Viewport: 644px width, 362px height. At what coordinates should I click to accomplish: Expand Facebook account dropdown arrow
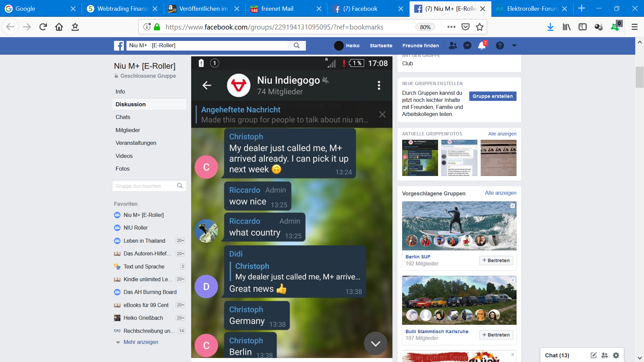point(514,46)
